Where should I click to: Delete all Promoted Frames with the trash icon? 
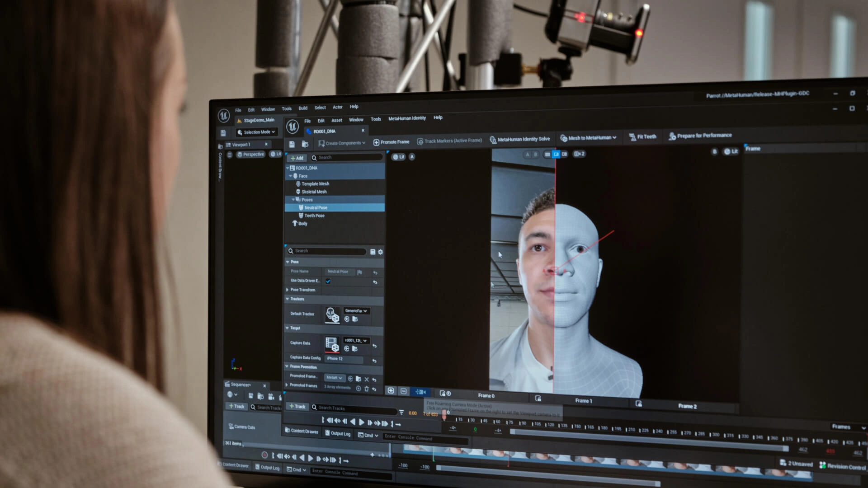tap(366, 389)
